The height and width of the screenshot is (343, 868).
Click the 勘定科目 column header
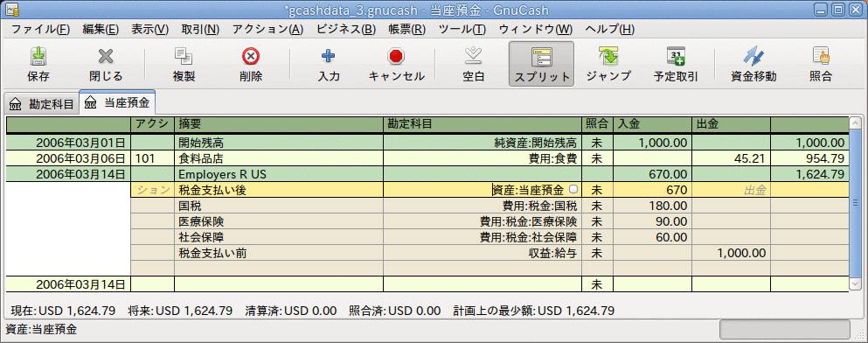pyautogui.click(x=483, y=124)
